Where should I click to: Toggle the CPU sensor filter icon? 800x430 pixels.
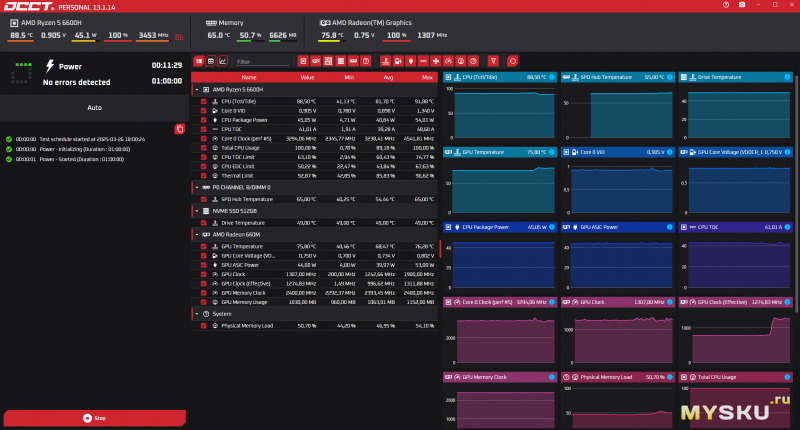pyautogui.click(x=303, y=61)
